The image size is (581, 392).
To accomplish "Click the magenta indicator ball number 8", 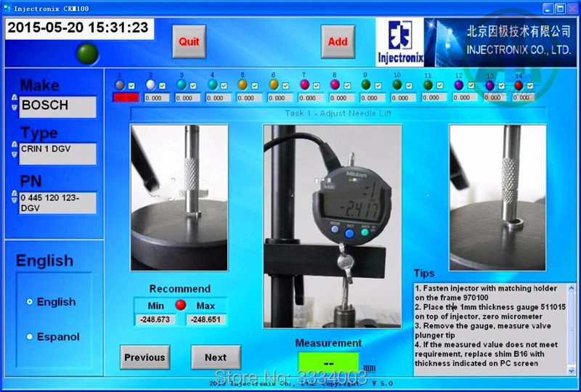I will (335, 85).
